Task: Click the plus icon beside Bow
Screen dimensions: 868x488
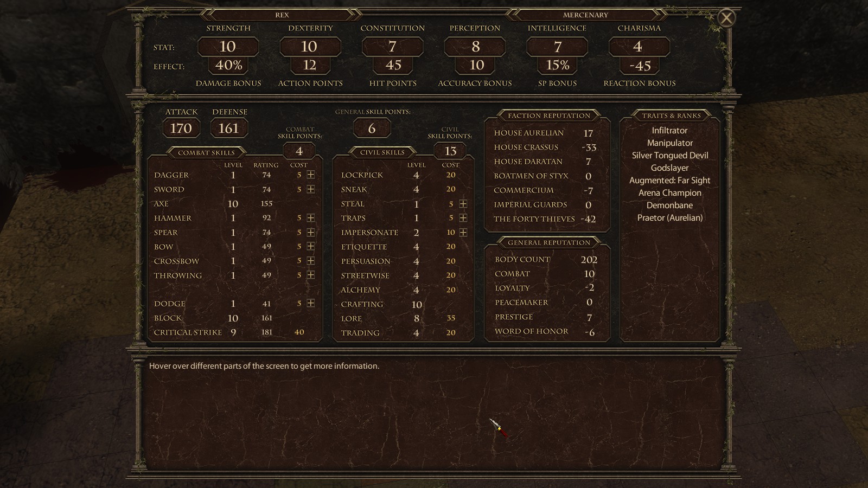Action: [311, 246]
